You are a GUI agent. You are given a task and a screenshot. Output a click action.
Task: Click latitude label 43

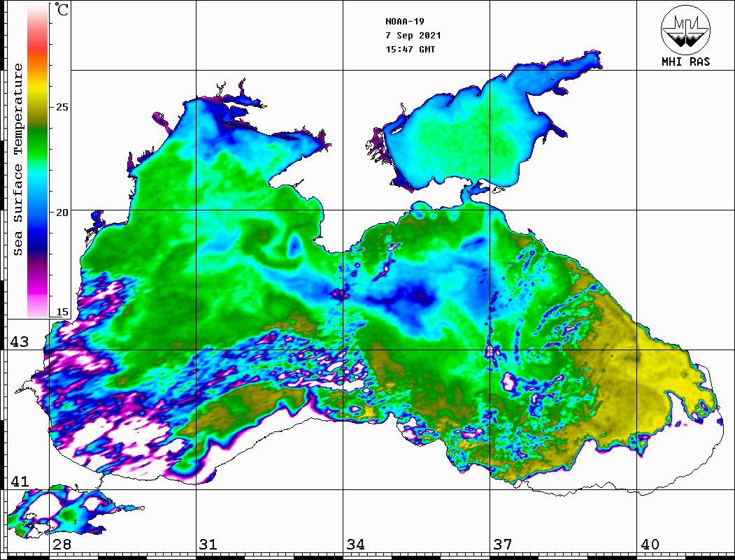[x=19, y=342]
